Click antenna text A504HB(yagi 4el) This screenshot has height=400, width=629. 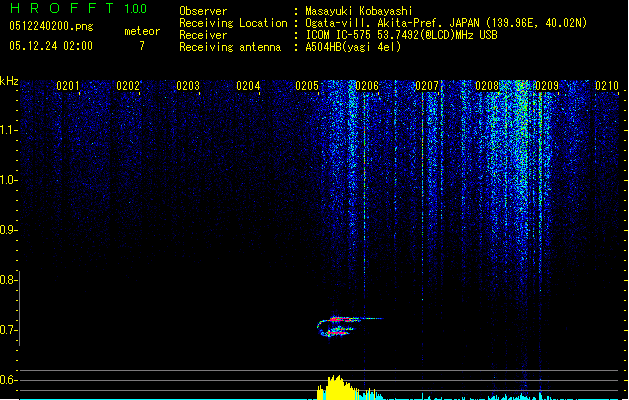(353, 47)
